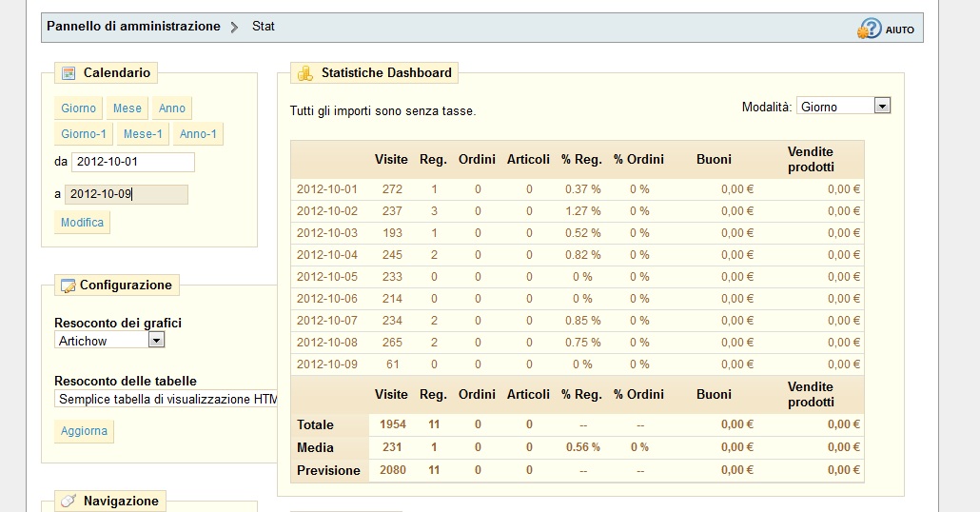Click the 2012-10-07 date row
Screen dimensions: 980x512
click(578, 321)
